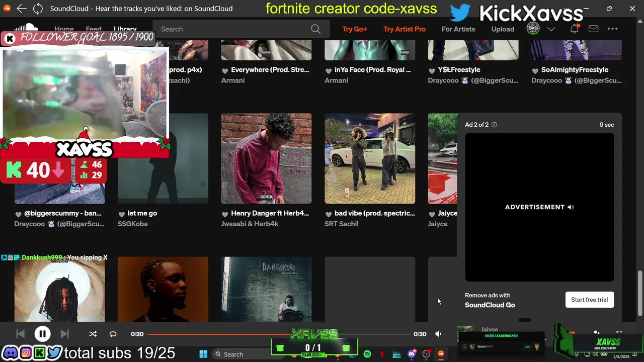The image size is (644, 362).
Task: Click Start free trial button
Action: tap(590, 300)
